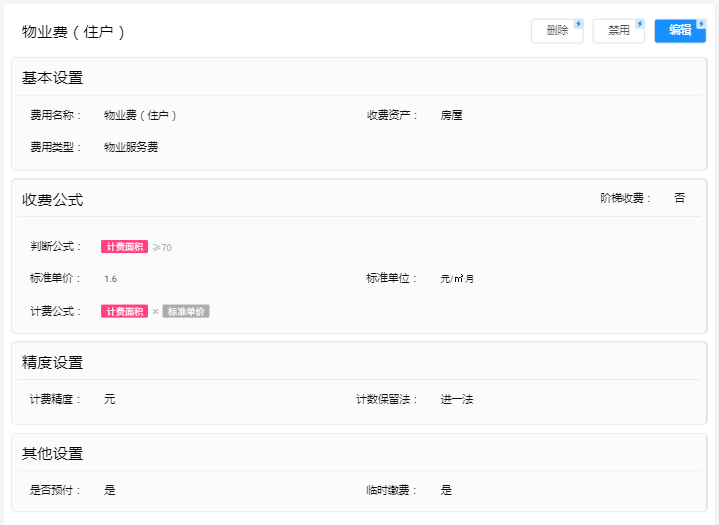Click multiplication sign in 计费公式
Viewport: 719px width, 525px height.
point(155,311)
